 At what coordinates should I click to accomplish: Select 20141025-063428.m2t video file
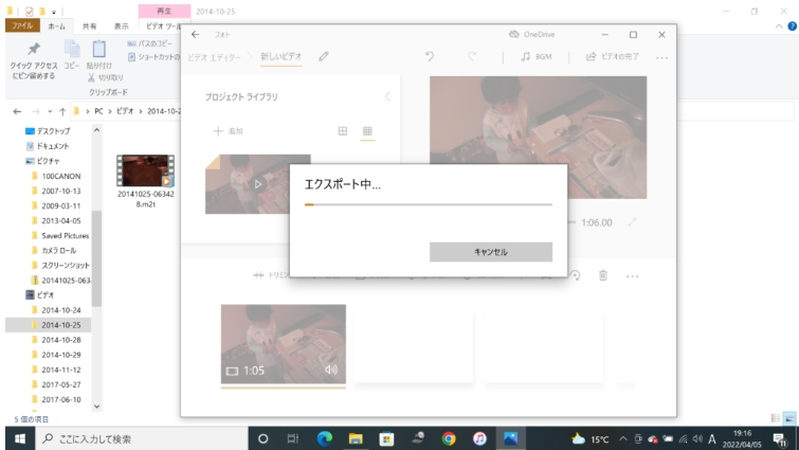(146, 181)
